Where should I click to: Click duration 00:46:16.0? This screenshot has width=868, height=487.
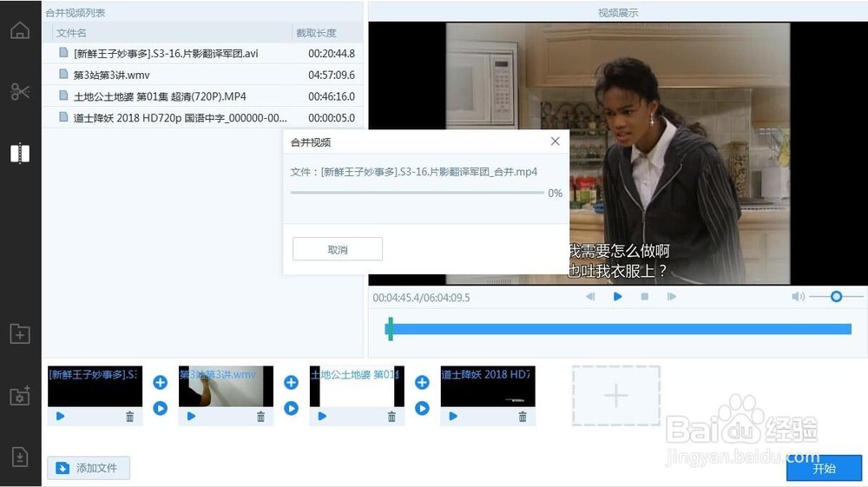point(332,96)
